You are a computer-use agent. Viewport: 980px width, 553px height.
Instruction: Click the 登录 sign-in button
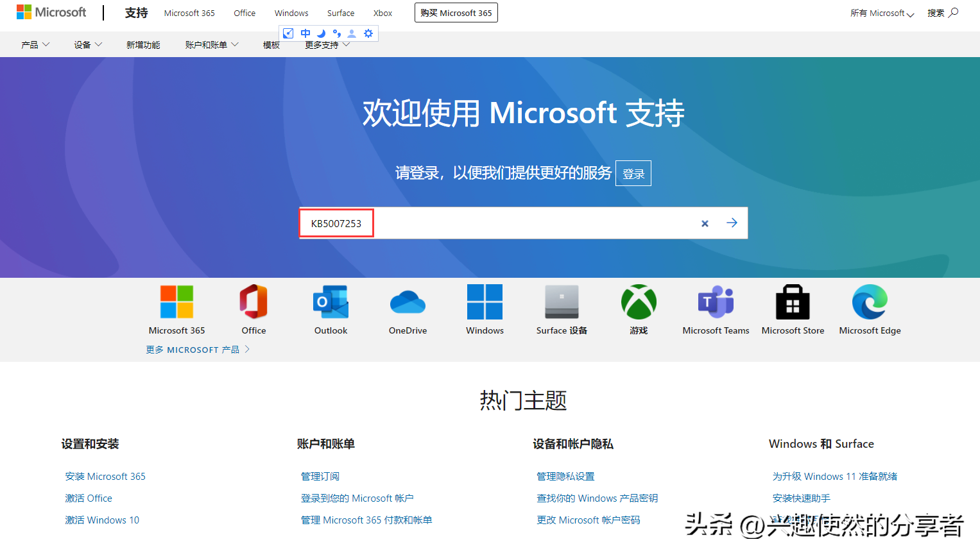633,174
